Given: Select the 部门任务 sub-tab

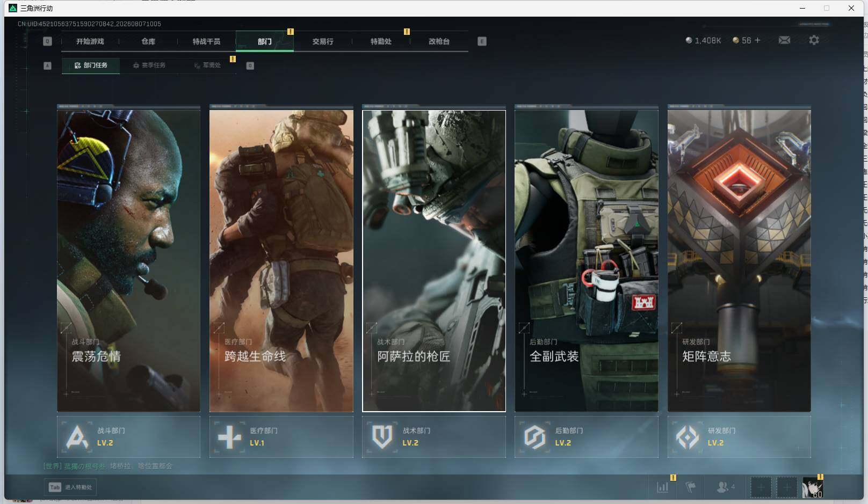Looking at the screenshot, I should click(91, 65).
